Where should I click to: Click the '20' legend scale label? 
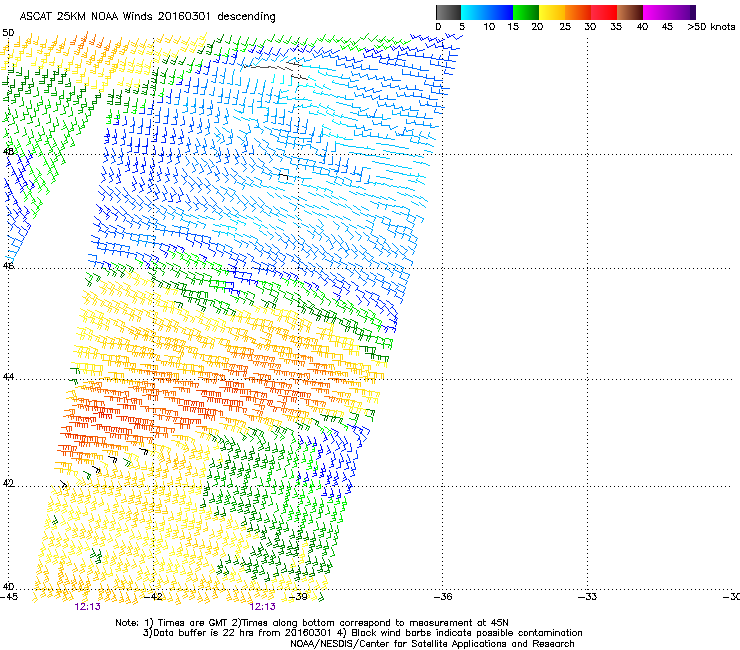[x=537, y=27]
